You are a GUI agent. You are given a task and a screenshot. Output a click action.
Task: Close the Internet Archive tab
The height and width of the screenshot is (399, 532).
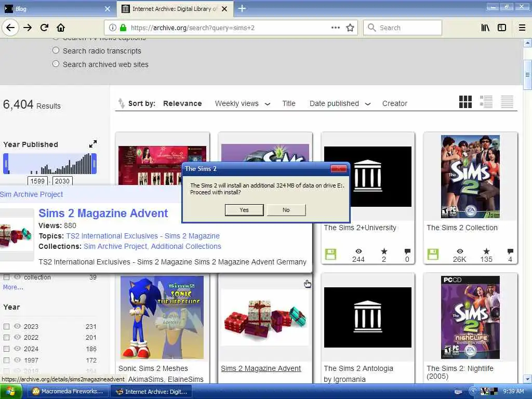[x=224, y=9]
